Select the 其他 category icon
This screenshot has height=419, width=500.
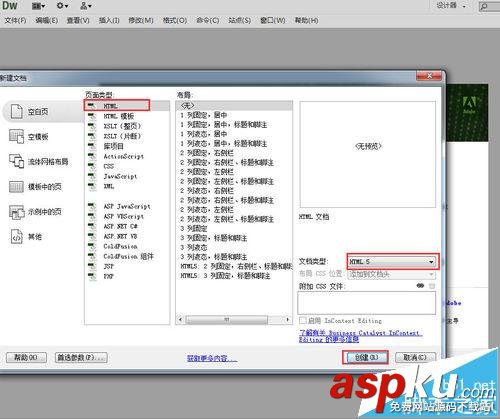pyautogui.click(x=16, y=237)
